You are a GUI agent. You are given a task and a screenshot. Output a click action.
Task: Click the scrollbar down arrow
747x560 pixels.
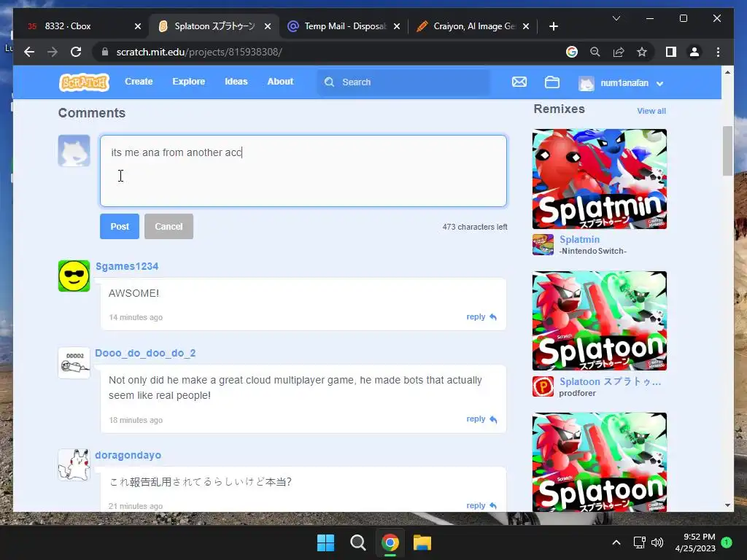pyautogui.click(x=727, y=505)
